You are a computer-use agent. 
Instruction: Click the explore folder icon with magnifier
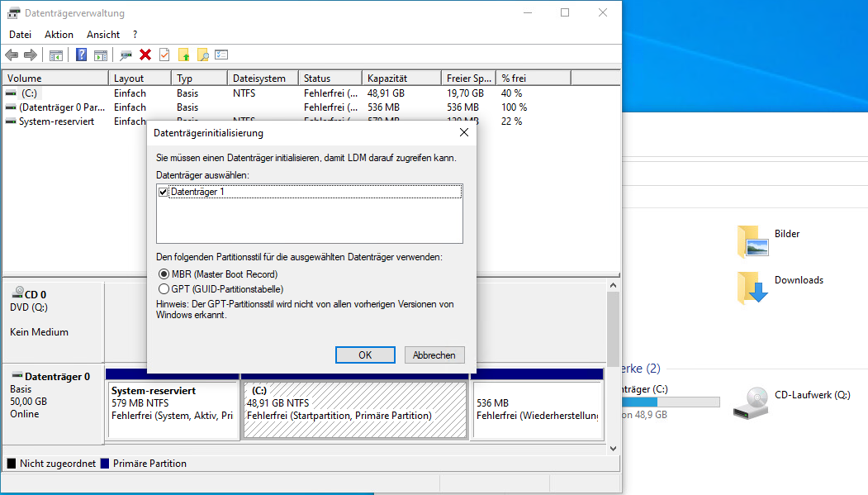tap(203, 55)
